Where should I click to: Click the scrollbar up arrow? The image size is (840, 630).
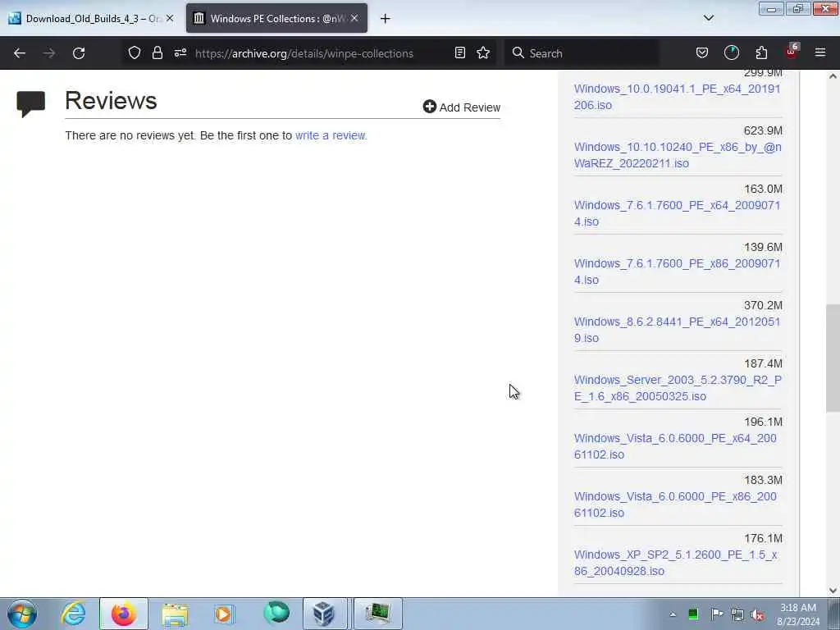(x=833, y=76)
